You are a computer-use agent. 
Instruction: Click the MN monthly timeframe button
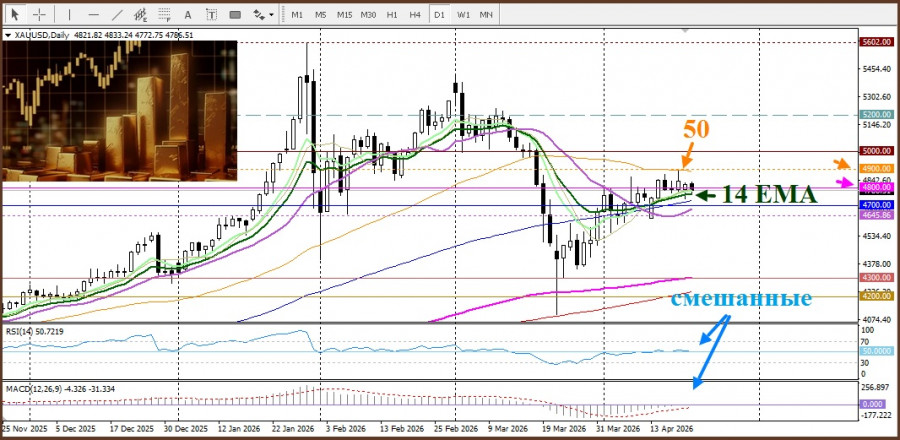486,15
